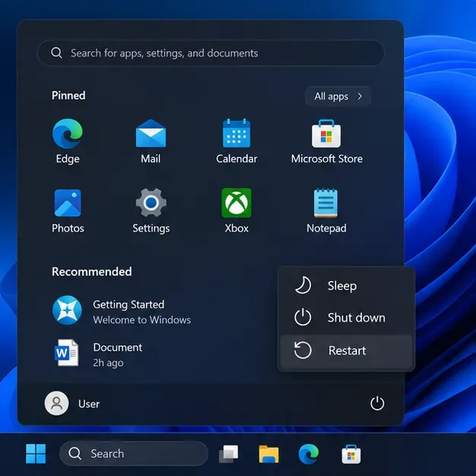Click the '2h ago' document timestamp

click(x=108, y=363)
